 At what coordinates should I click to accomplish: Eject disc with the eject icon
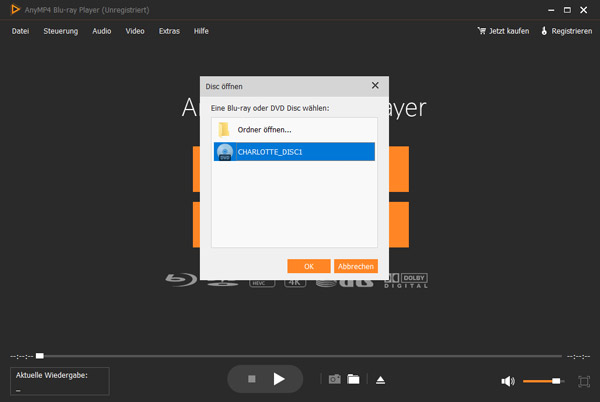(x=380, y=380)
